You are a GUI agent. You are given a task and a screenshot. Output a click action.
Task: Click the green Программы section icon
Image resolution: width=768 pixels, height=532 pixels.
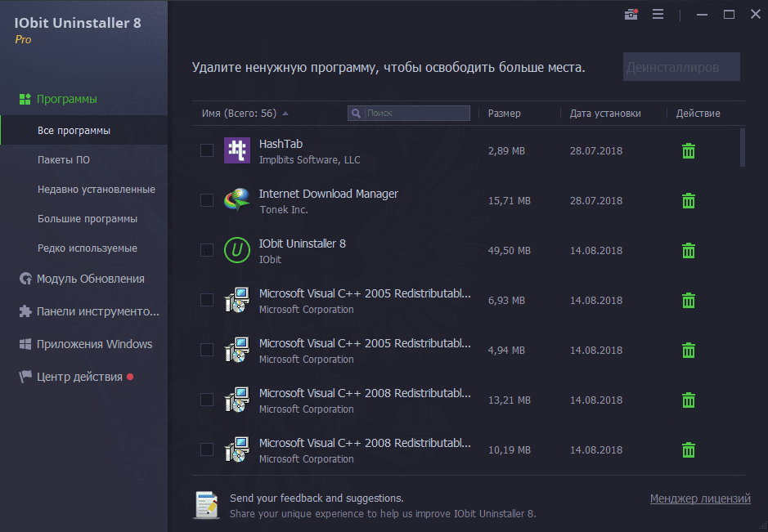click(x=25, y=99)
